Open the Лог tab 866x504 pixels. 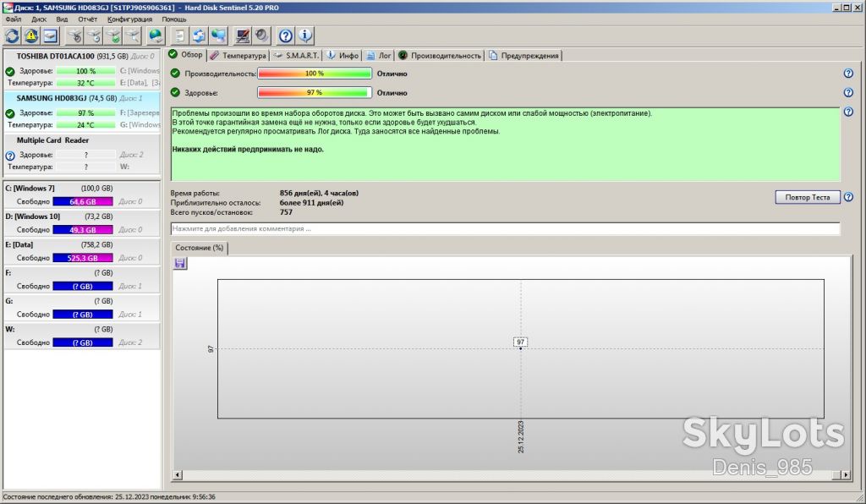tap(379, 56)
